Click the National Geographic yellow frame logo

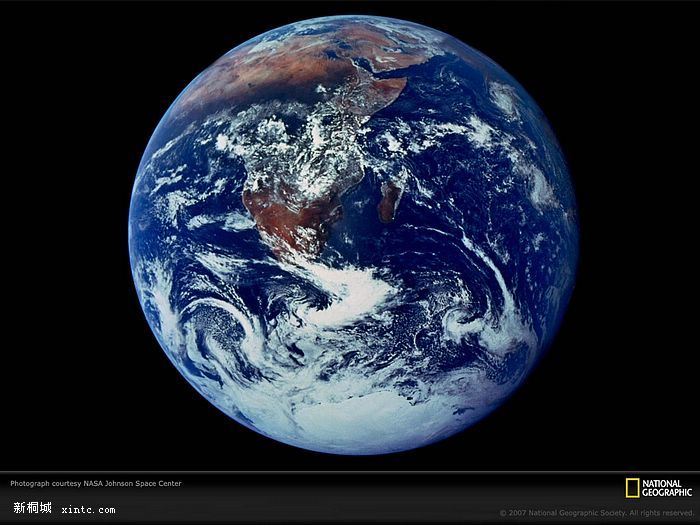(x=632, y=488)
